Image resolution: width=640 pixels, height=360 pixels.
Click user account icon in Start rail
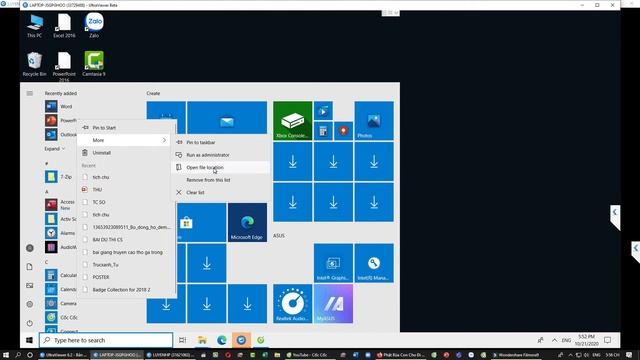[x=29, y=248]
